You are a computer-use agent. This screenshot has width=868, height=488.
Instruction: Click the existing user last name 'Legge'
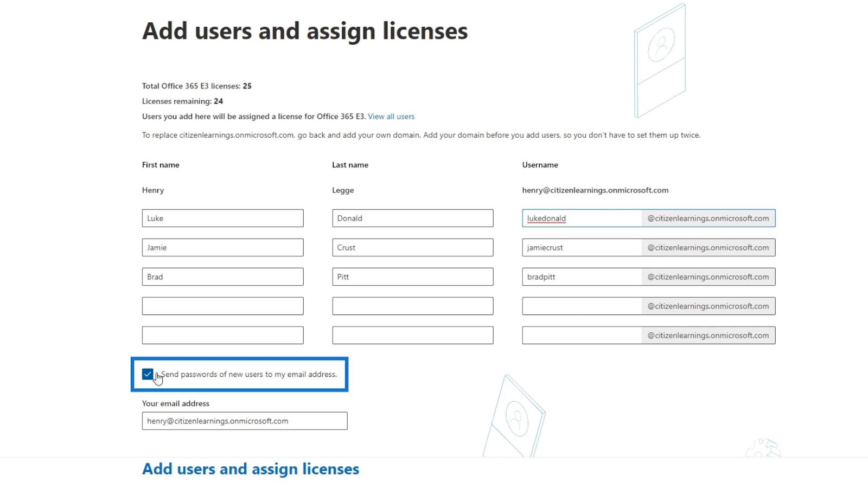(343, 190)
